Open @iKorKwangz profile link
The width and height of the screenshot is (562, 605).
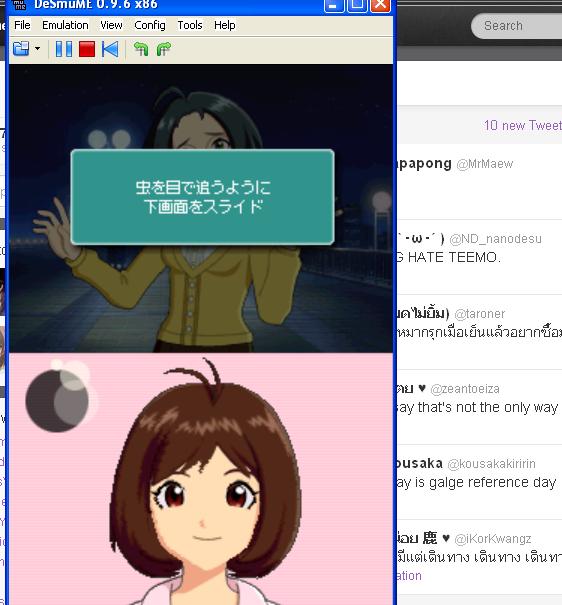pos(493,538)
